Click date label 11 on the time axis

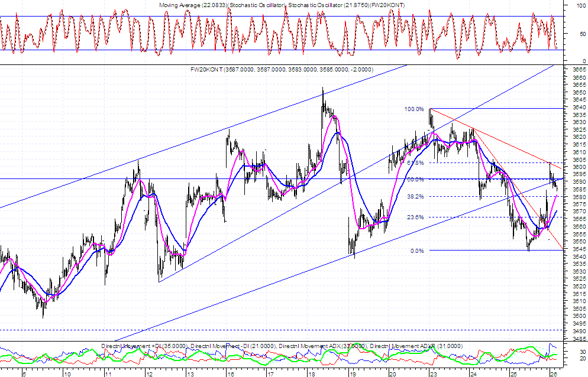108,374
